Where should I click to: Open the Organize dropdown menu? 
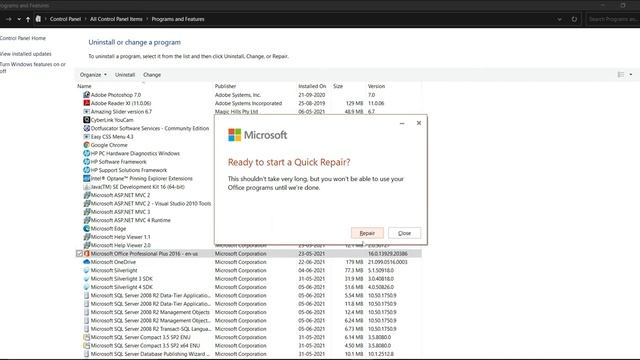[93, 75]
